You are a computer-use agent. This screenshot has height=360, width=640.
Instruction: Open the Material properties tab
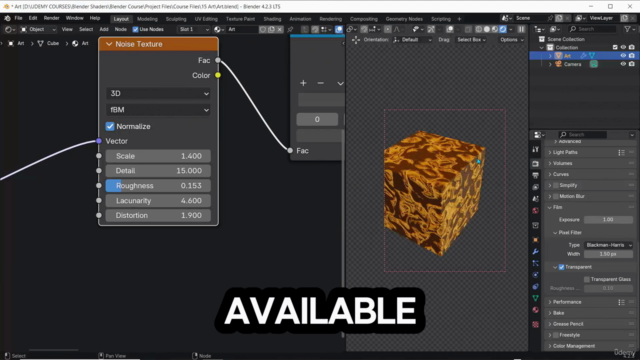pos(536,310)
